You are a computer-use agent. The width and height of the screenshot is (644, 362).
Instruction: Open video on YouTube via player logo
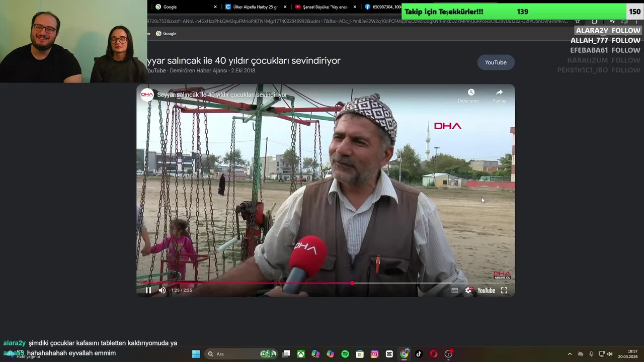tap(486, 291)
